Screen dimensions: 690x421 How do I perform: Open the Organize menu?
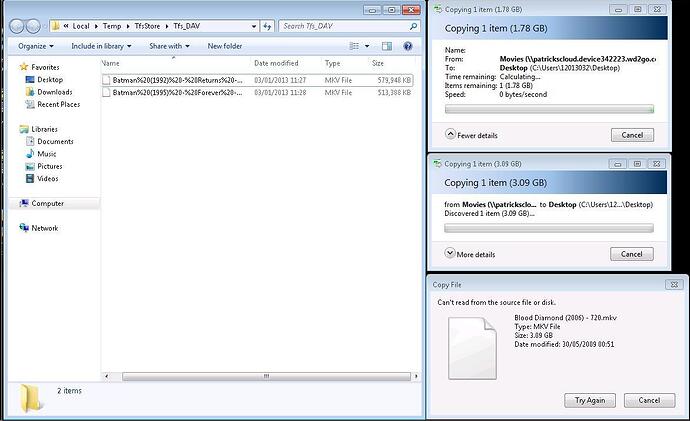pyautogui.click(x=36, y=46)
